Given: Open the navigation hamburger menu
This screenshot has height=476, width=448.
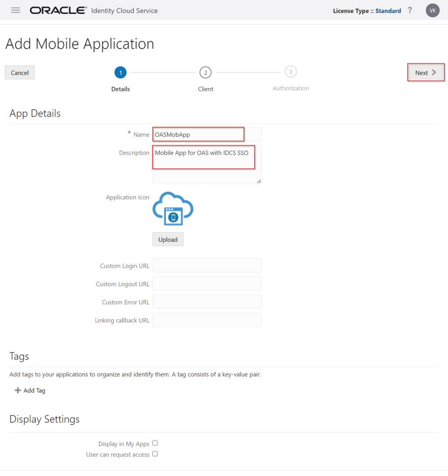Looking at the screenshot, I should click(x=15, y=11).
